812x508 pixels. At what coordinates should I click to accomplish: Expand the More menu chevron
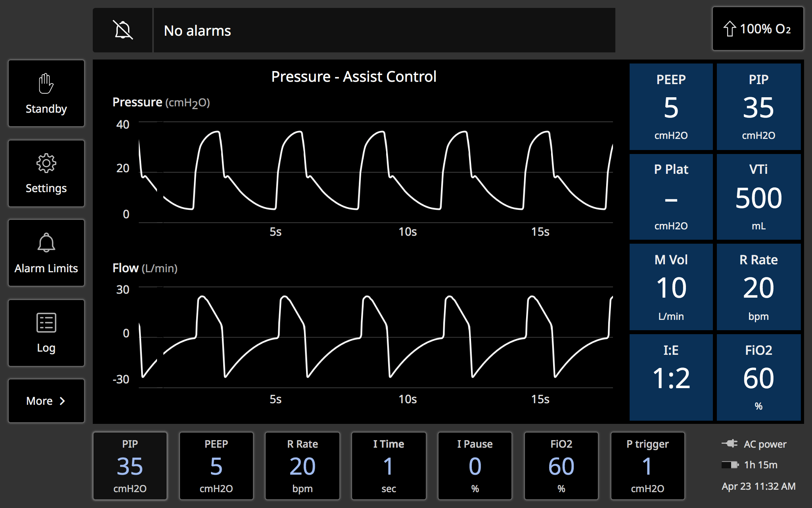(62, 401)
